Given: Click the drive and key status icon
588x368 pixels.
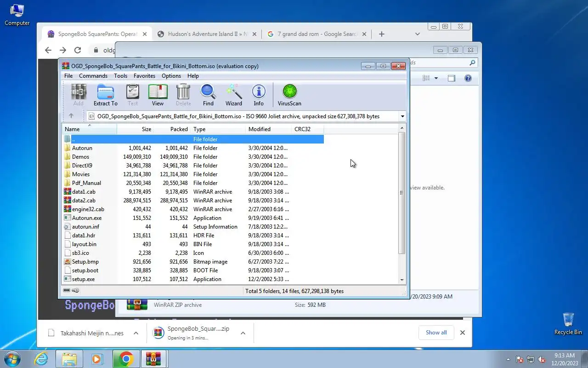Looking at the screenshot, I should point(71,291).
